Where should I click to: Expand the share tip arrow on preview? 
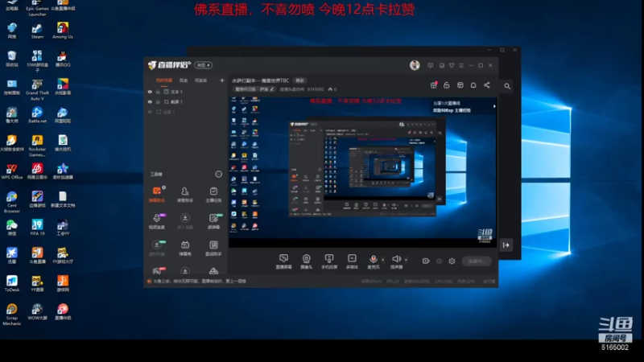click(494, 106)
